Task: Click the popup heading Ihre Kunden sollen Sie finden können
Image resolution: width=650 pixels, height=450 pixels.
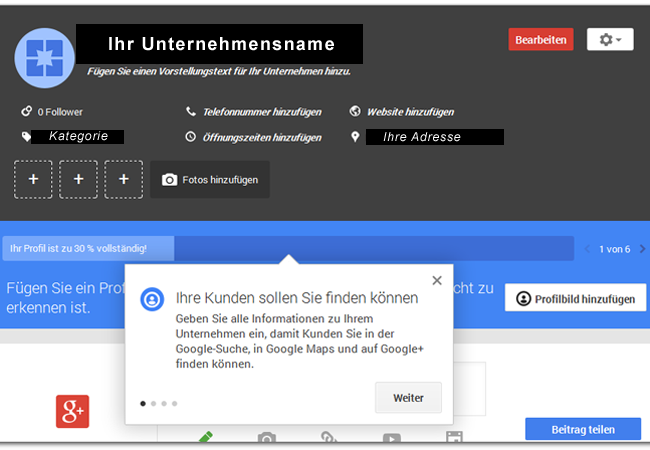Action: 297,298
